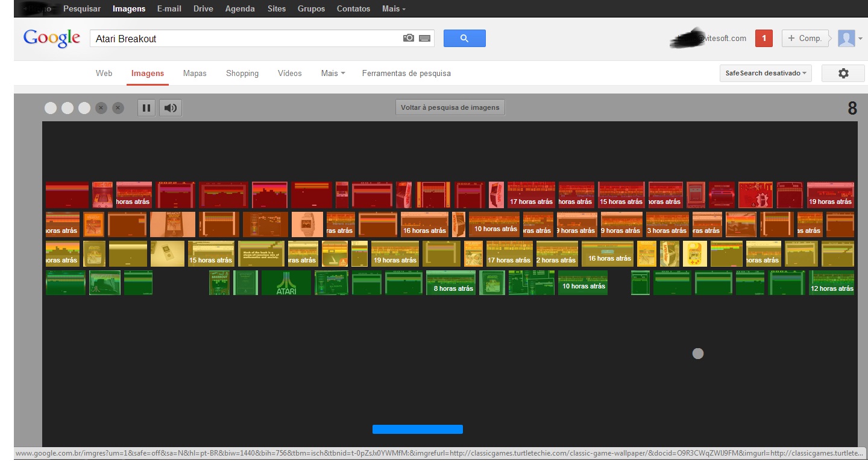Click the profile avatar picture
The height and width of the screenshot is (461, 868).
tap(846, 39)
